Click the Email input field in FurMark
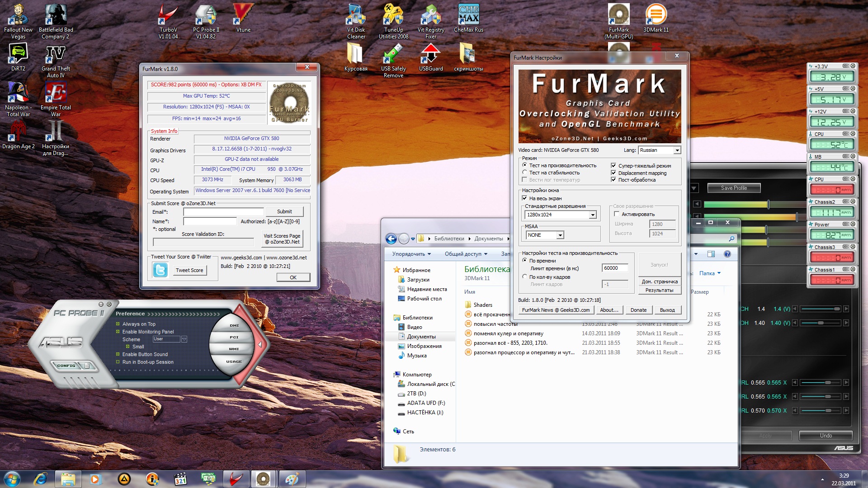868x488 pixels. click(223, 212)
